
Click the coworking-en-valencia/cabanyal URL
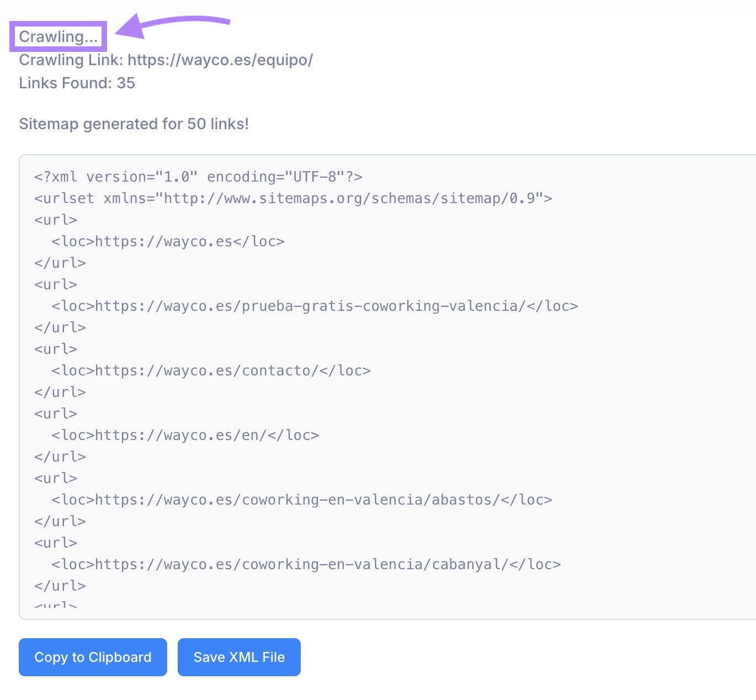(x=306, y=564)
